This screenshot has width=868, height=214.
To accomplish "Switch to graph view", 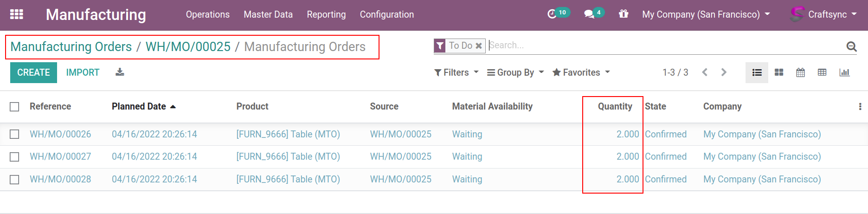I will (x=844, y=72).
